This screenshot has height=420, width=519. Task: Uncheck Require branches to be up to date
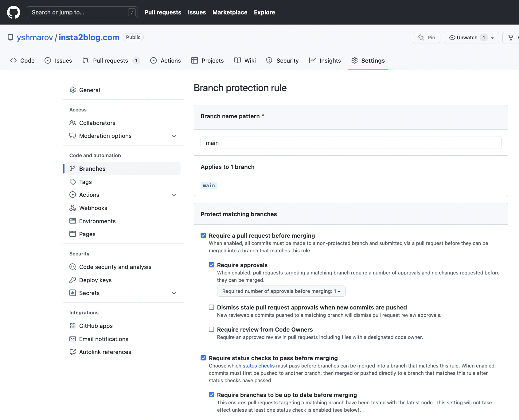(x=212, y=395)
